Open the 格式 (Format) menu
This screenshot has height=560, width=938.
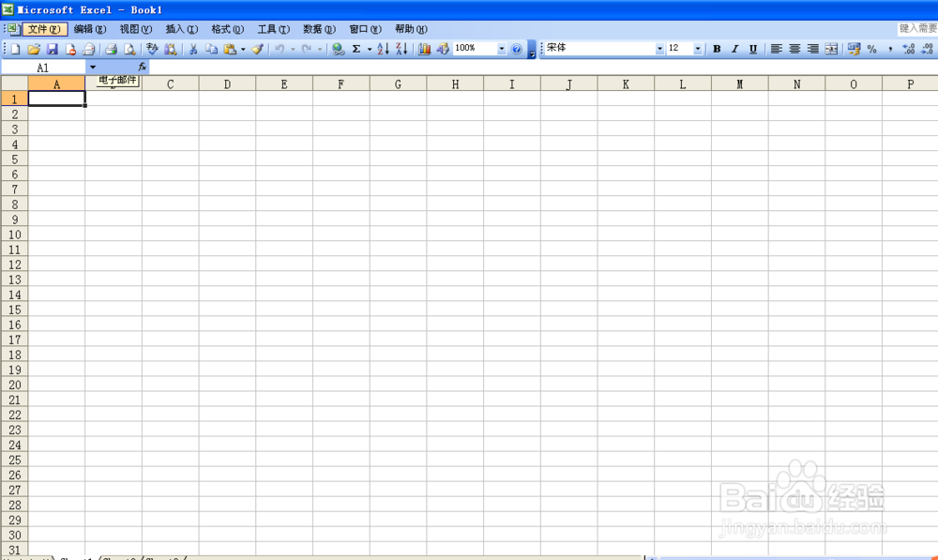pos(227,29)
